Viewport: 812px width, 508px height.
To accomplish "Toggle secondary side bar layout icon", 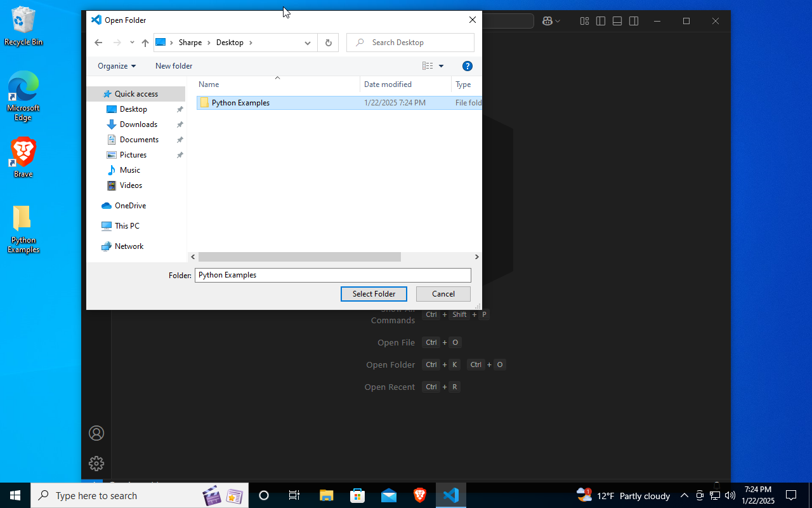I will pyautogui.click(x=634, y=21).
